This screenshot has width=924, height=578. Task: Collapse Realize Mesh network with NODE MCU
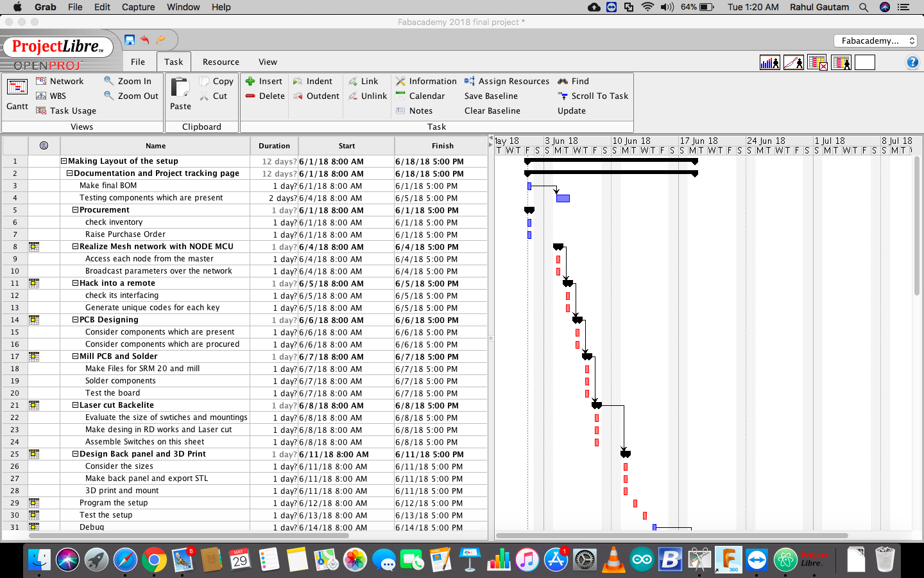click(x=76, y=247)
